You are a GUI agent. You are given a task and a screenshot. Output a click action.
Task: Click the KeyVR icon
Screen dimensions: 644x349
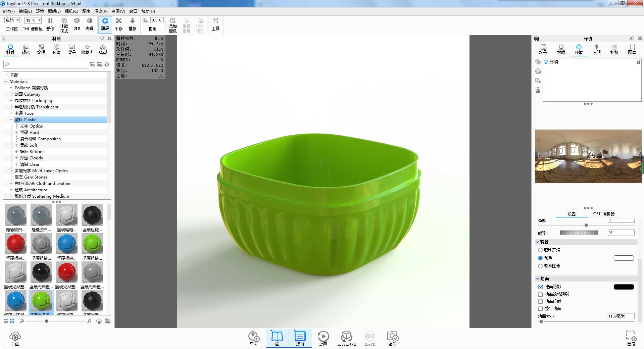pos(369,338)
